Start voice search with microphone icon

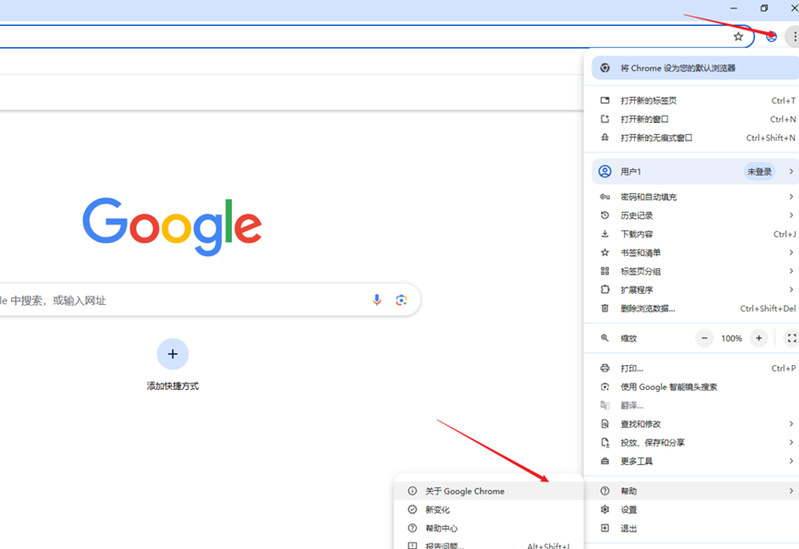[377, 300]
